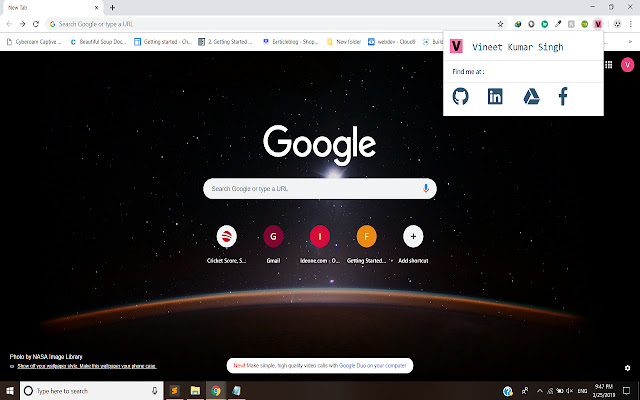Click the taskbar 'Type here to search' box

pyautogui.click(x=92, y=391)
